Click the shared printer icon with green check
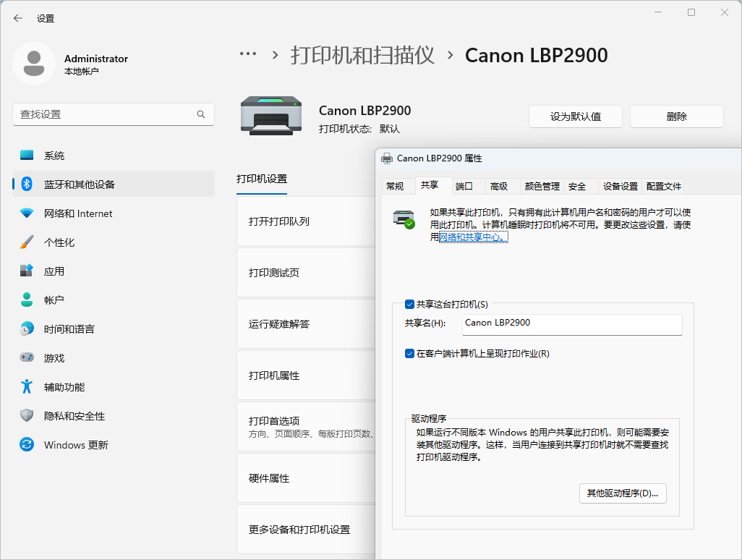 [404, 219]
